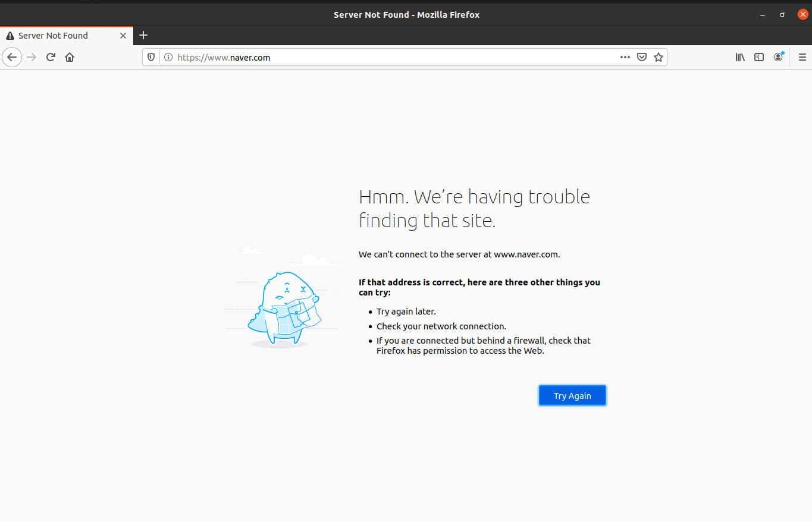Open a new tab with the plus button

[143, 35]
